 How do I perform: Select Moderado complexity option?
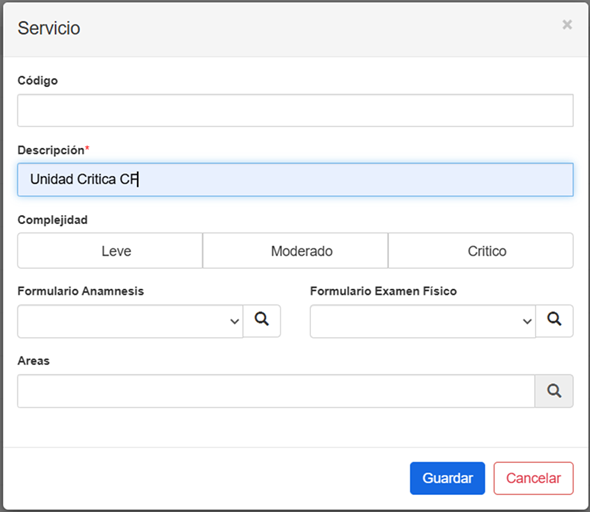(x=295, y=251)
